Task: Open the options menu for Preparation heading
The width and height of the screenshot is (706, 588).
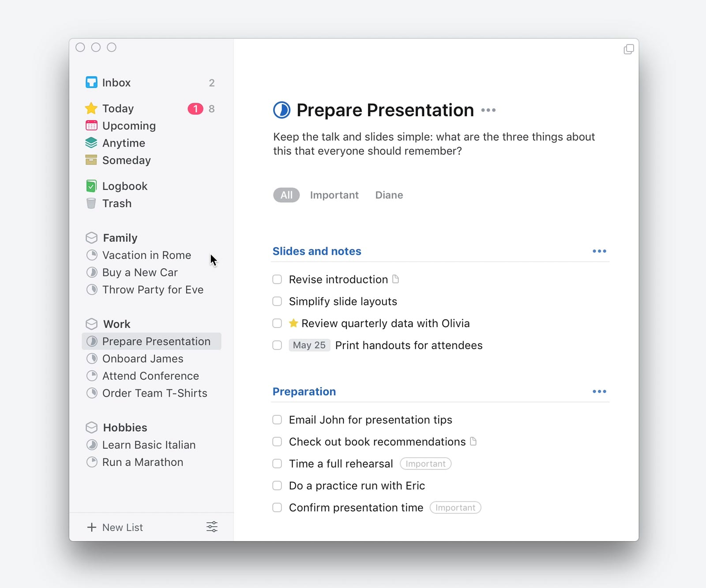Action: pos(599,391)
